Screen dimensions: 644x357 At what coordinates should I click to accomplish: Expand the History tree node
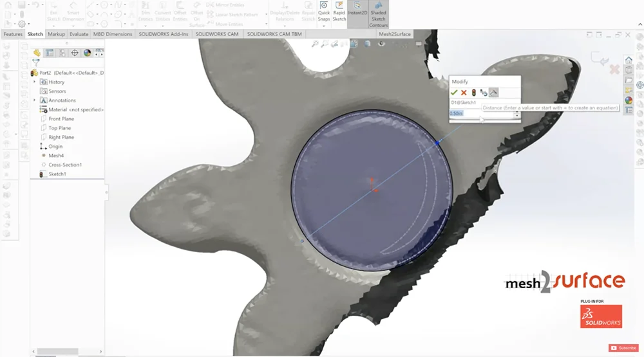click(x=35, y=82)
